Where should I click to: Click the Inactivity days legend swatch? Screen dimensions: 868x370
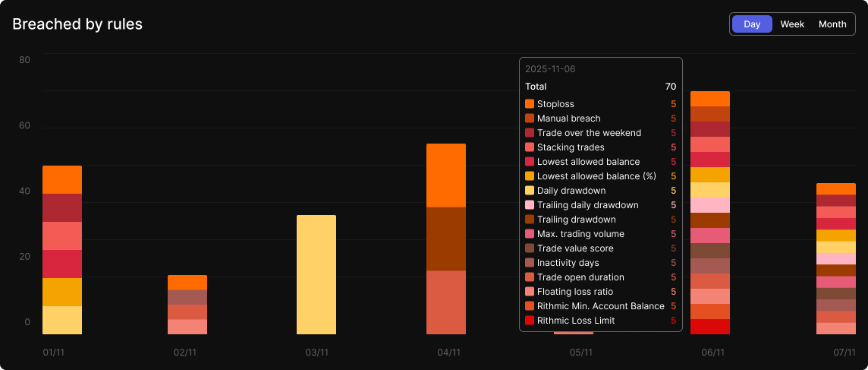(530, 263)
